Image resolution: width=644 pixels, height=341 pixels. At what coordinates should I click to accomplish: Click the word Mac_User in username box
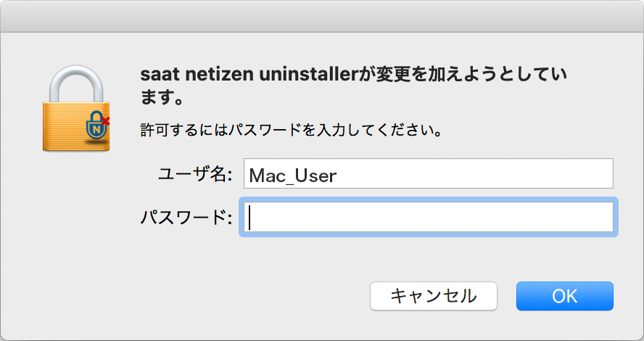(293, 176)
